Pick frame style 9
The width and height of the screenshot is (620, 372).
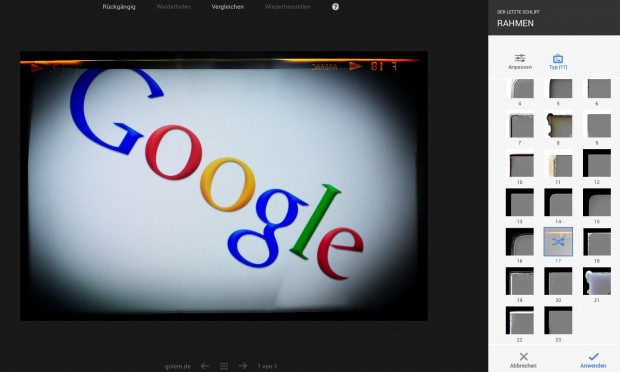pyautogui.click(x=597, y=124)
